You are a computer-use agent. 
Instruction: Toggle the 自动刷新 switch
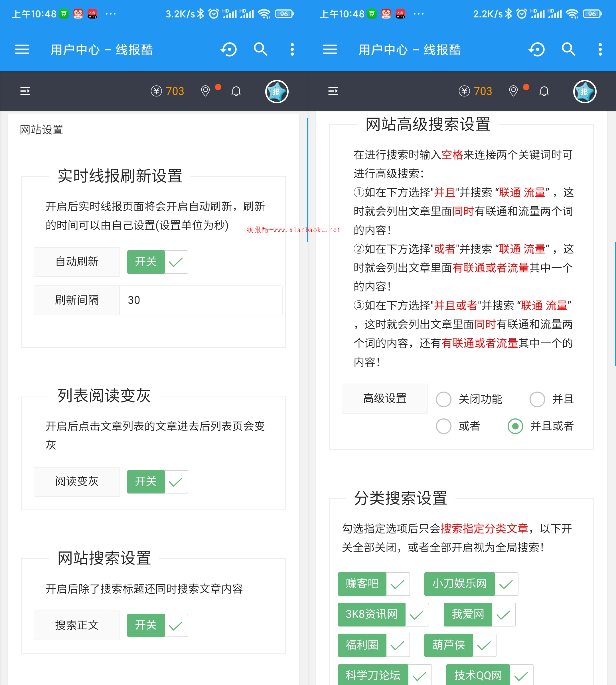tap(157, 262)
